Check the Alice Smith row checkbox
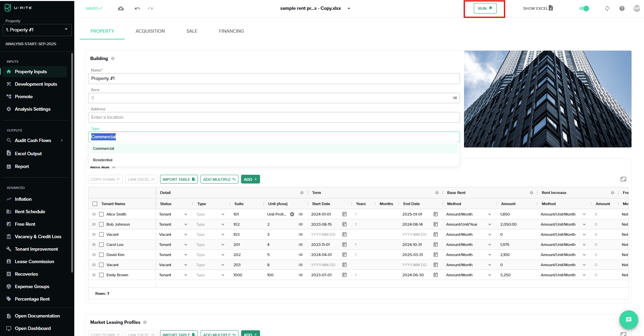The height and width of the screenshot is (336, 644). click(101, 214)
